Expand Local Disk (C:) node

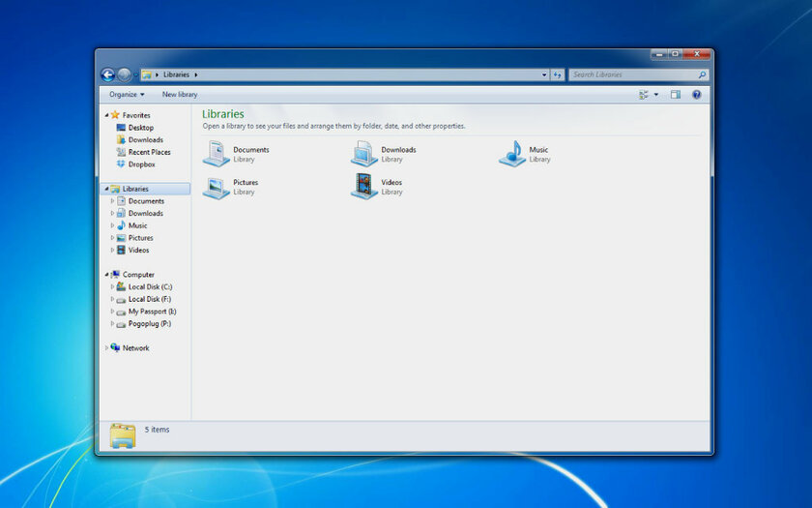pos(112,286)
